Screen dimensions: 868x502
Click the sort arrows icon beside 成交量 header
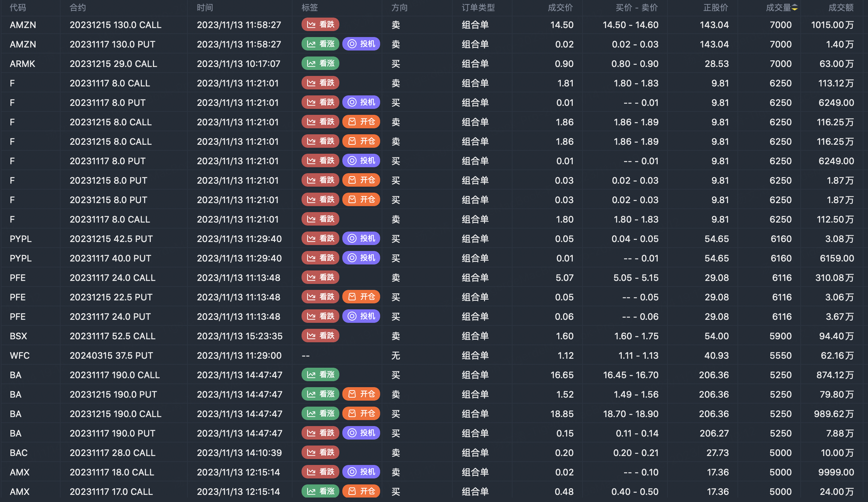click(x=795, y=7)
